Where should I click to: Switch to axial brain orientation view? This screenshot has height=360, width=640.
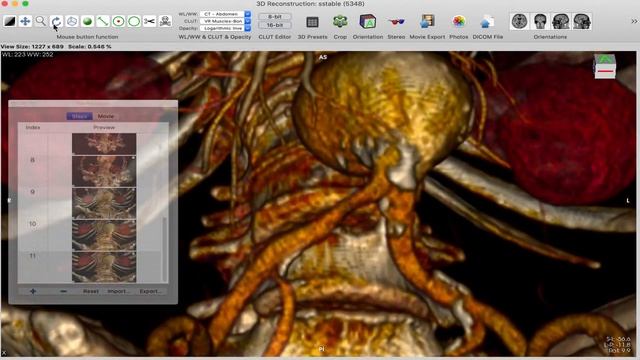[520, 21]
